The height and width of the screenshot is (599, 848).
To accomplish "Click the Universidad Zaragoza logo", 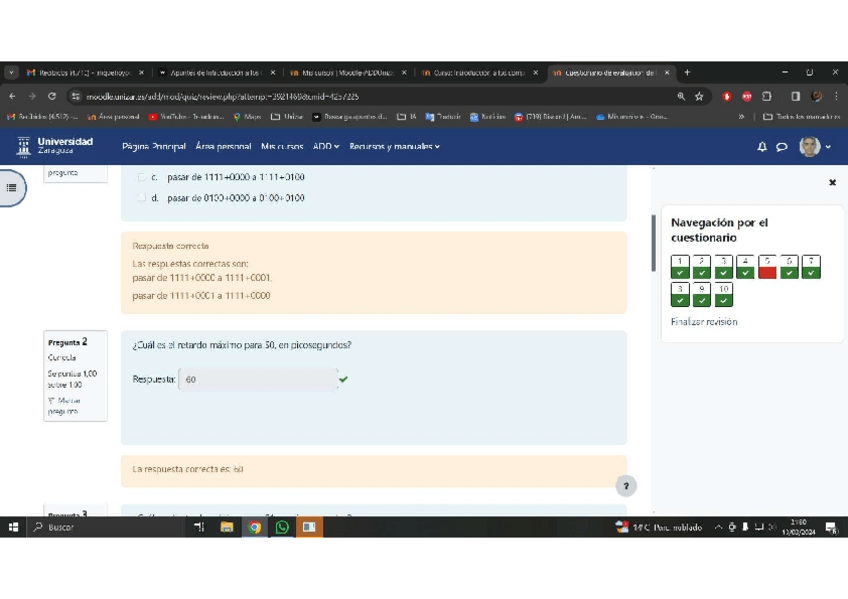I will tap(55, 146).
